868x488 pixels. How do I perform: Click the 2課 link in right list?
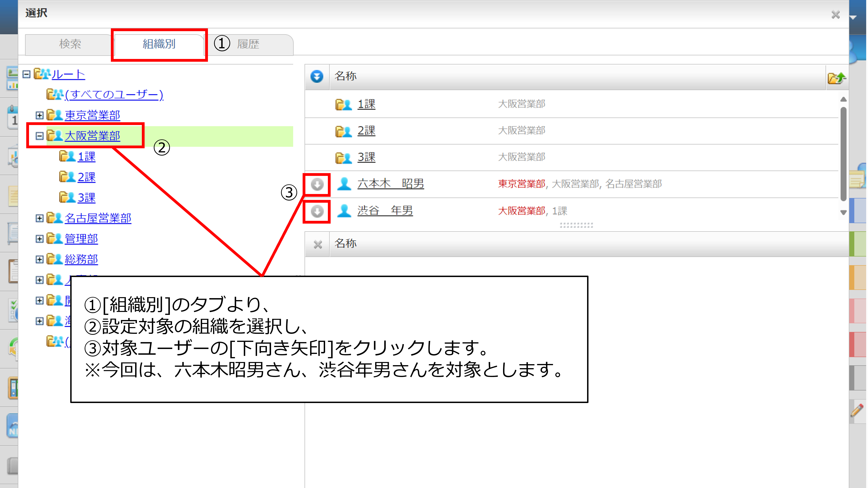pos(366,131)
